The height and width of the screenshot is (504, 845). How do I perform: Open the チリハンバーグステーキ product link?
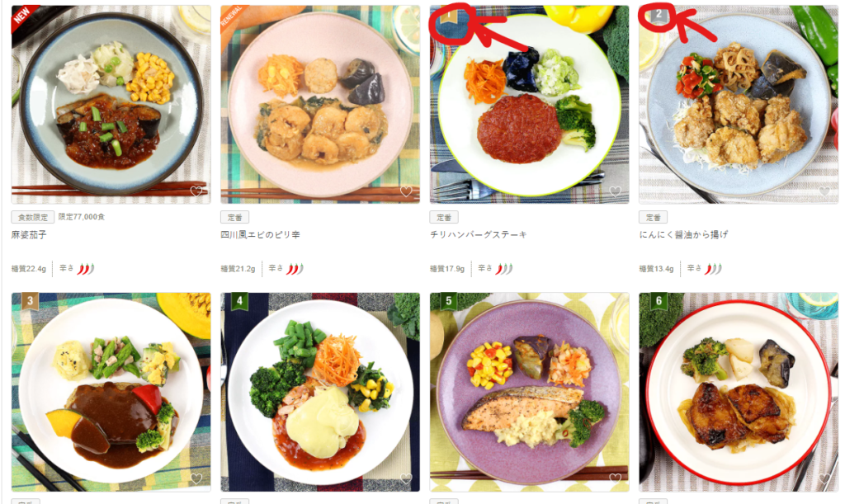479,235
